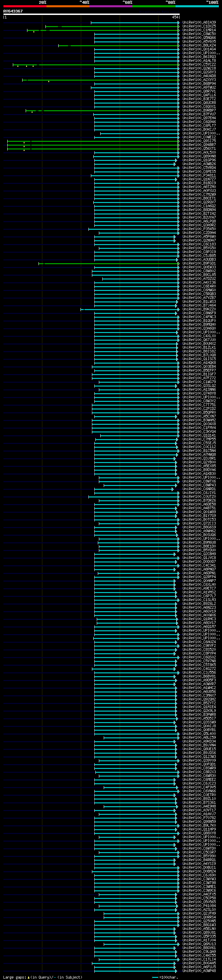222x980 pixels.
Task: Select hit label UniRef100_A4CFX5
Action: pyautogui.click(x=199, y=894)
